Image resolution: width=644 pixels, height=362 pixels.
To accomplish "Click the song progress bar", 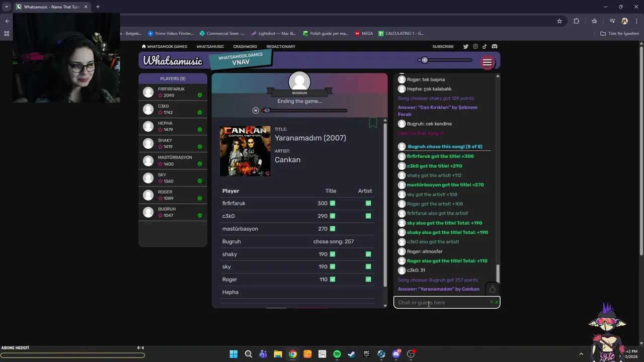I will (x=304, y=111).
